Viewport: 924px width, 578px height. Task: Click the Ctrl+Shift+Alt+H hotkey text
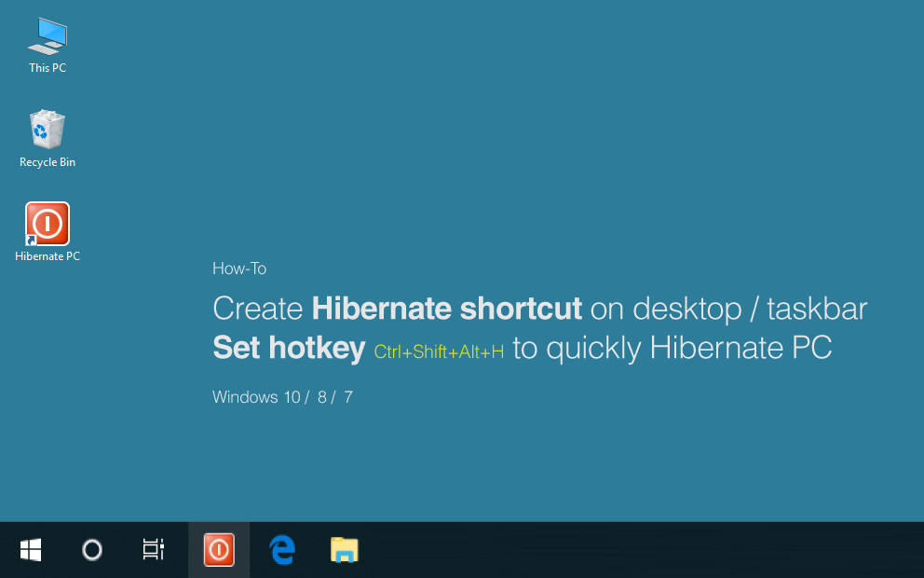(x=438, y=352)
